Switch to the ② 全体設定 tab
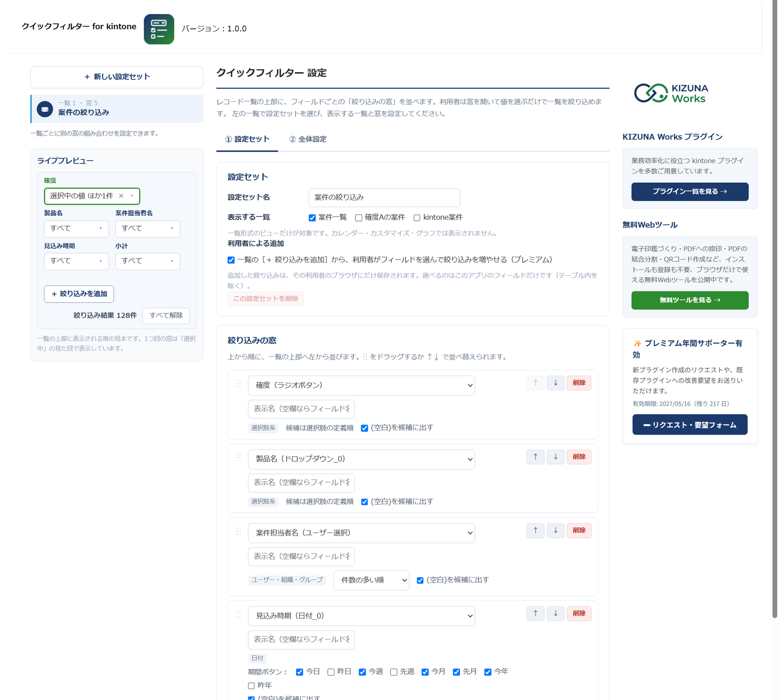The image size is (779, 700). 308,139
